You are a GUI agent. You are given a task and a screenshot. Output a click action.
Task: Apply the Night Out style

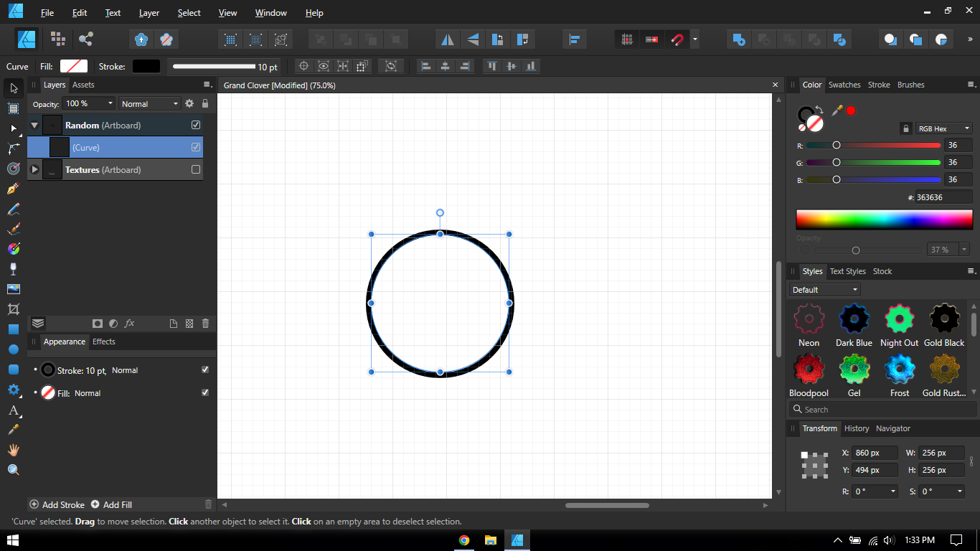click(x=899, y=319)
